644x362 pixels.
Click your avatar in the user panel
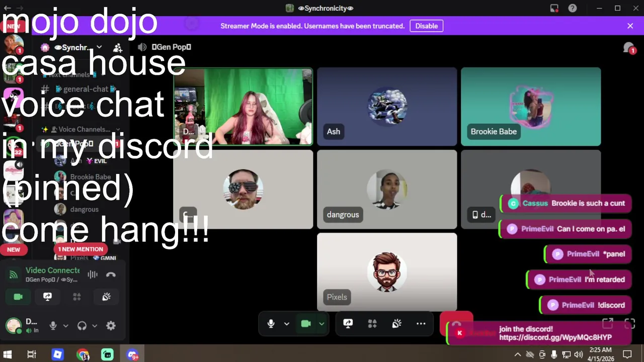coord(14,326)
